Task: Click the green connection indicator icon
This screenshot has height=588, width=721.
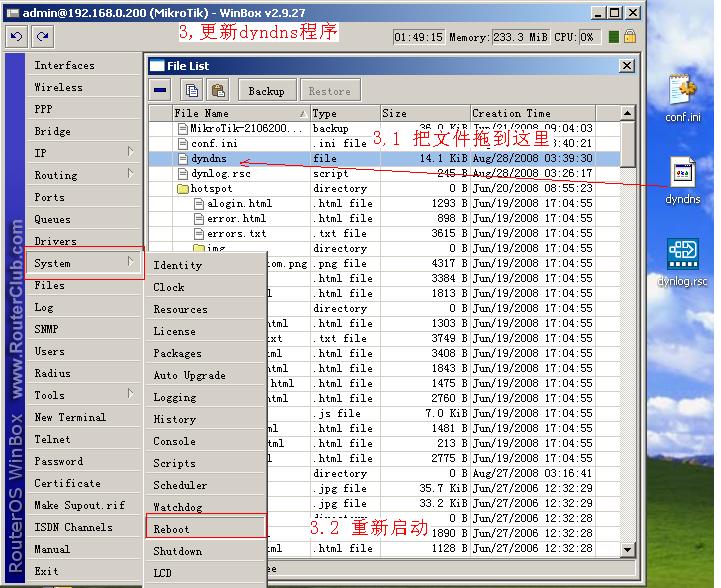Action: click(613, 37)
